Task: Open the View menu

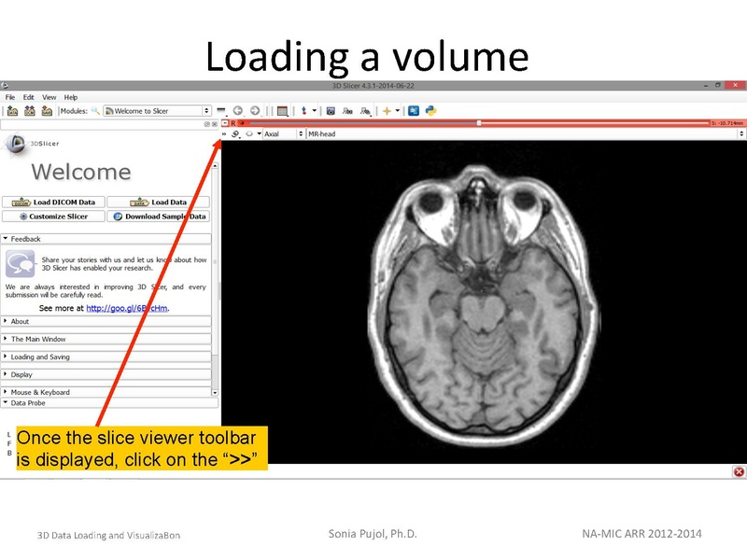Action: pyautogui.click(x=49, y=97)
